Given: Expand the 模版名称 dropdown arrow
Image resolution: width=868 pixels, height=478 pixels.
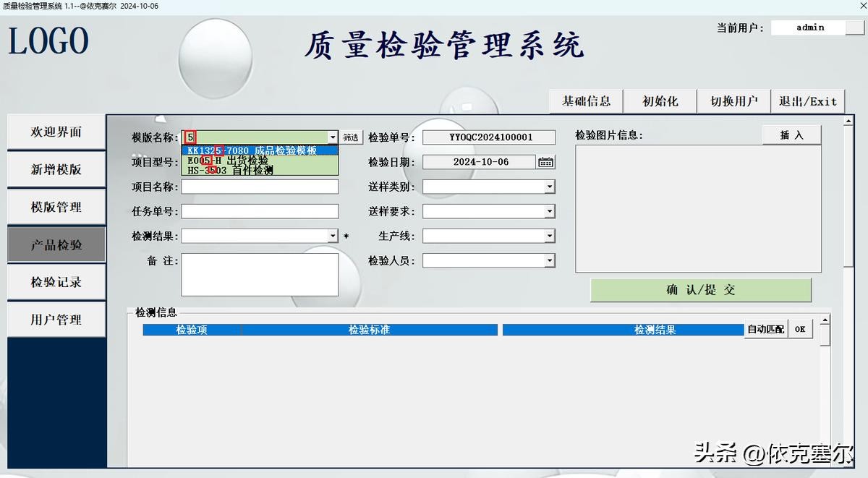Looking at the screenshot, I should (333, 137).
